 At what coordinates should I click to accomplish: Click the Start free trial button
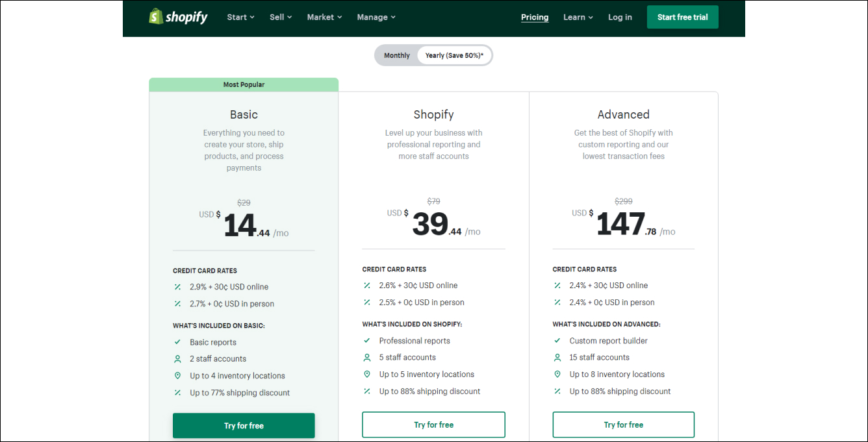pos(682,18)
